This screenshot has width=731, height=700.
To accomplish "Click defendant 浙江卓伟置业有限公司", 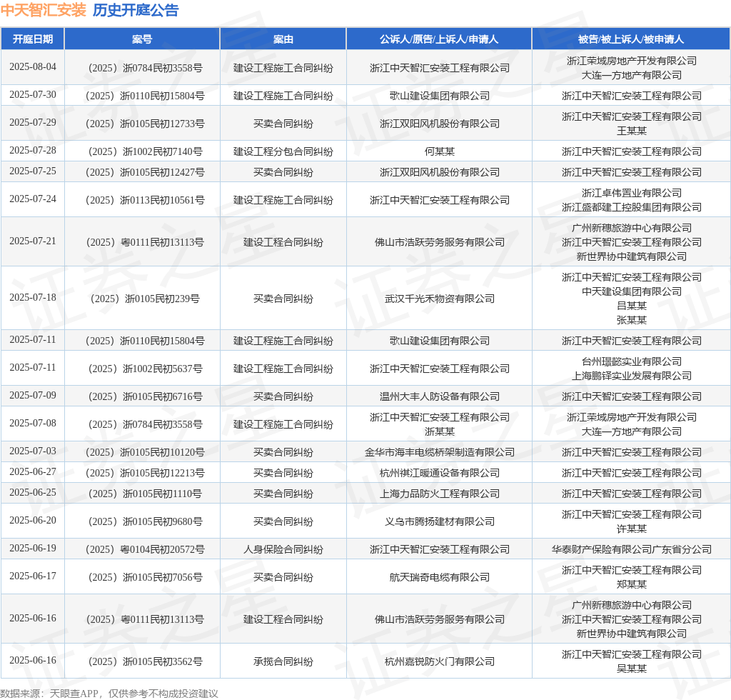I will [x=631, y=193].
